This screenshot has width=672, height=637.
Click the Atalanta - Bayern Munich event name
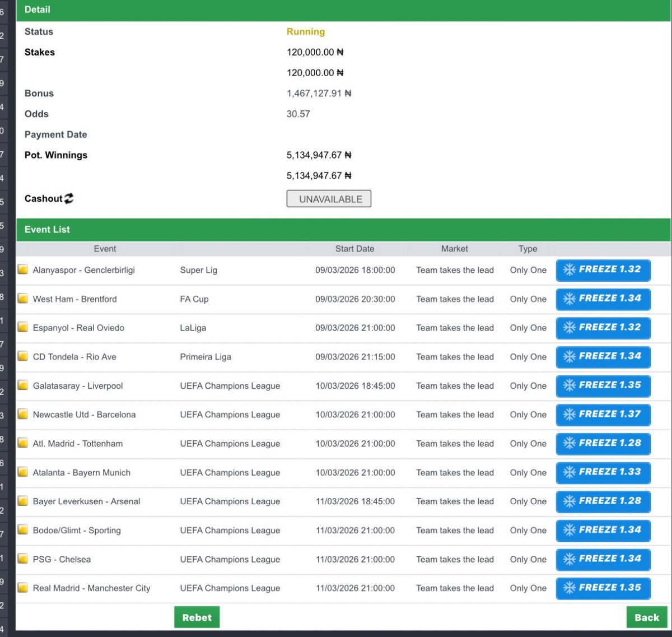point(82,473)
